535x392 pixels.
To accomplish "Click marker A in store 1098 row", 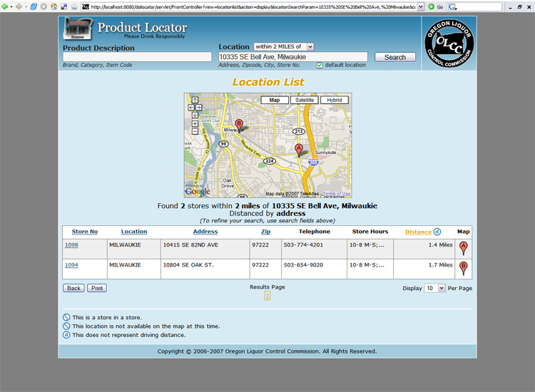I will 464,248.
